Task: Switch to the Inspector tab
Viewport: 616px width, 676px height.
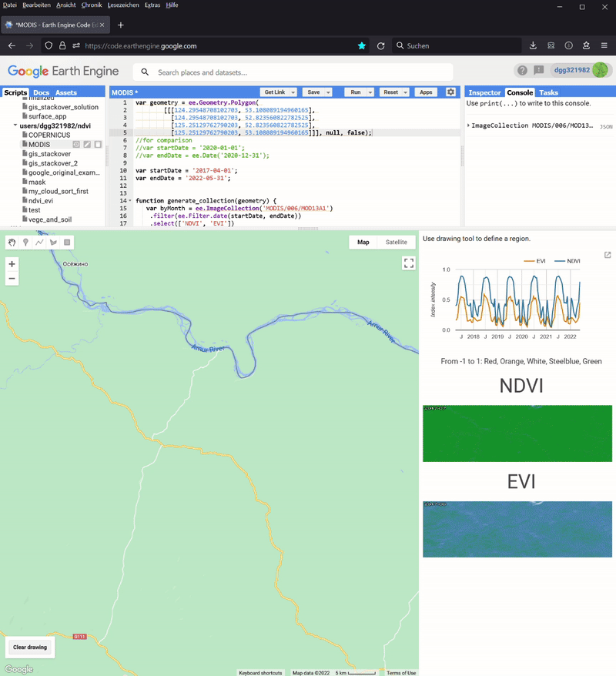Action: point(484,92)
